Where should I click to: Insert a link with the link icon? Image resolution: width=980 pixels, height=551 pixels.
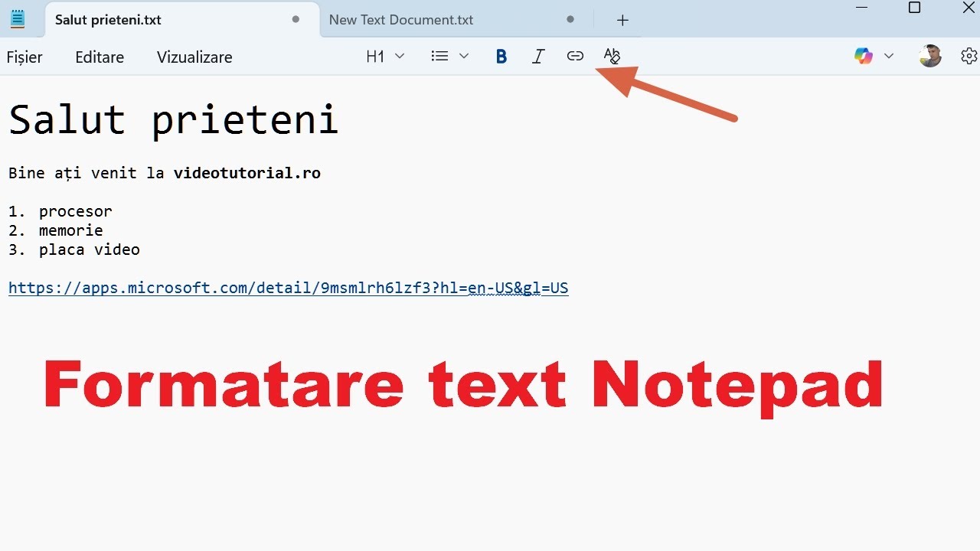575,57
